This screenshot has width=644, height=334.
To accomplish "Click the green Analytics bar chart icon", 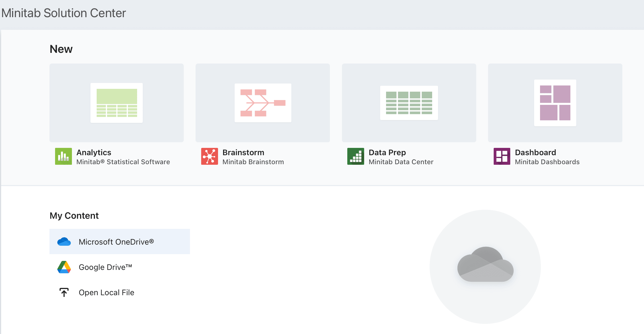I will [63, 156].
